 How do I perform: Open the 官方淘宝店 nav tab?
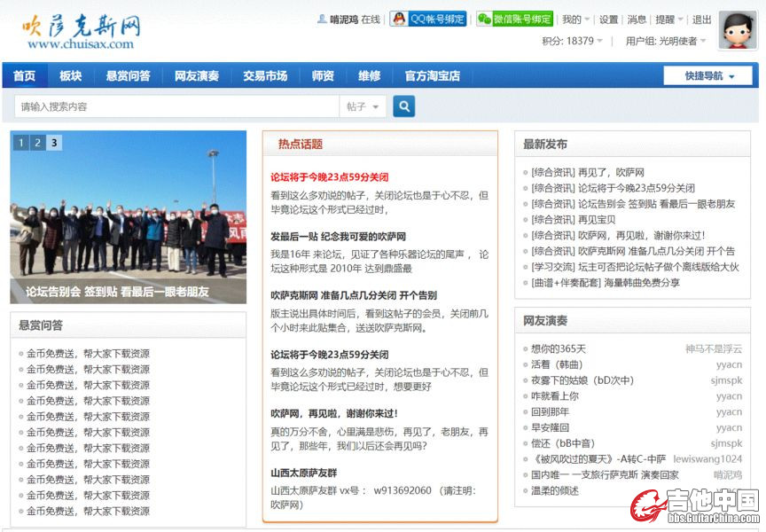[x=433, y=75]
